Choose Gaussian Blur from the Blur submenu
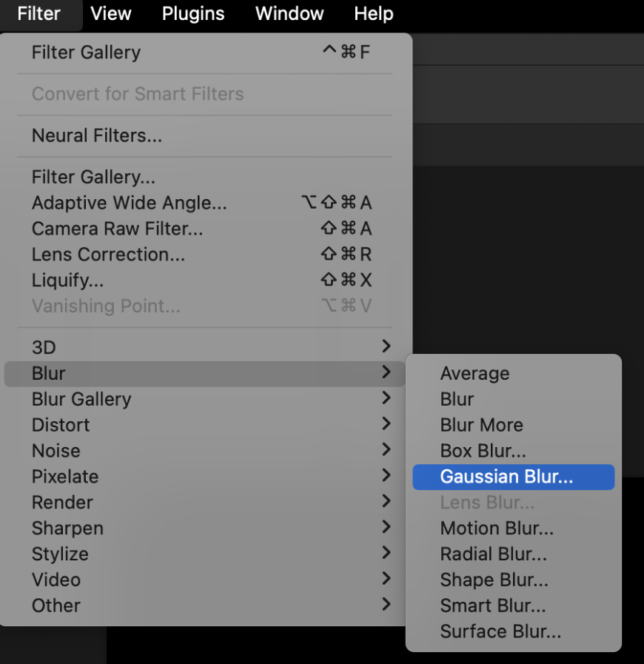This screenshot has width=644, height=664. pyautogui.click(x=506, y=477)
